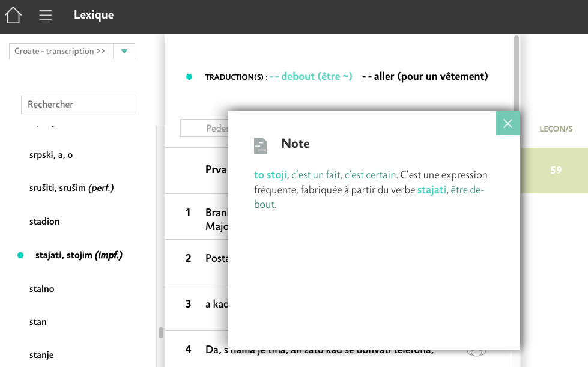Image resolution: width=588 pixels, height=367 pixels.
Task: Open the stadion lexicon entry
Action: pos(44,222)
